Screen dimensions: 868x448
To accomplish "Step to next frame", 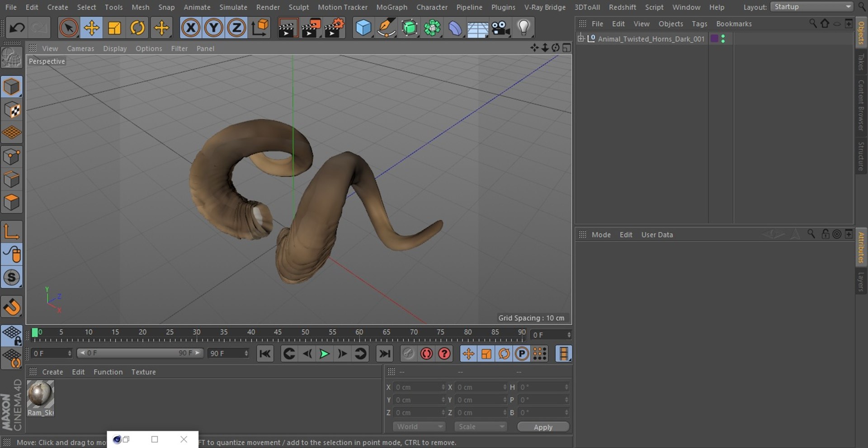I will click(342, 354).
